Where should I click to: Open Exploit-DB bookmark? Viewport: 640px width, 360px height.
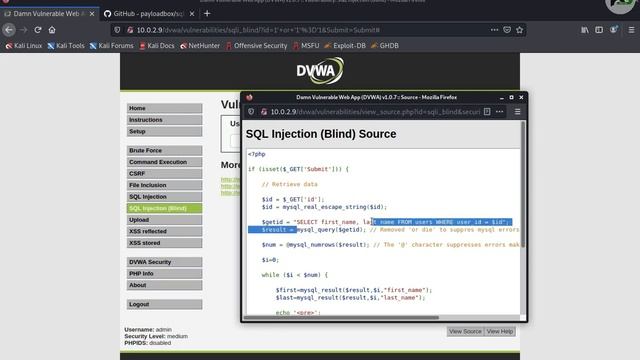345,46
